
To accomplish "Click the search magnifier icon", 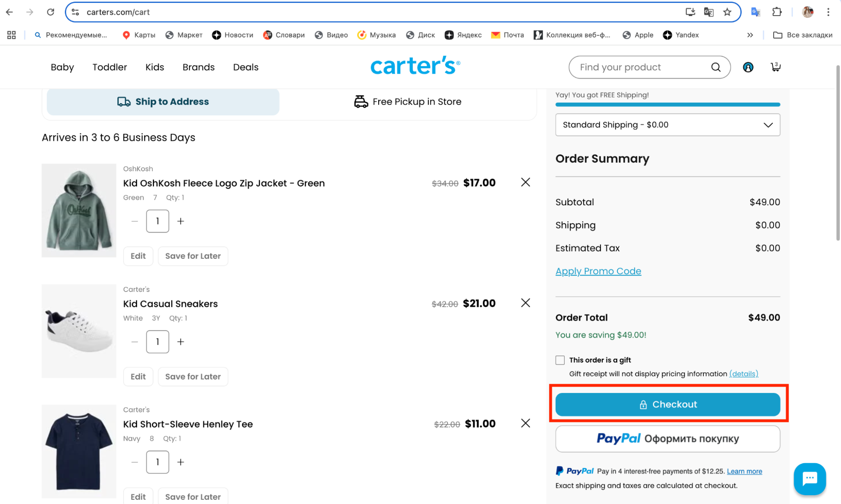I will tap(716, 67).
